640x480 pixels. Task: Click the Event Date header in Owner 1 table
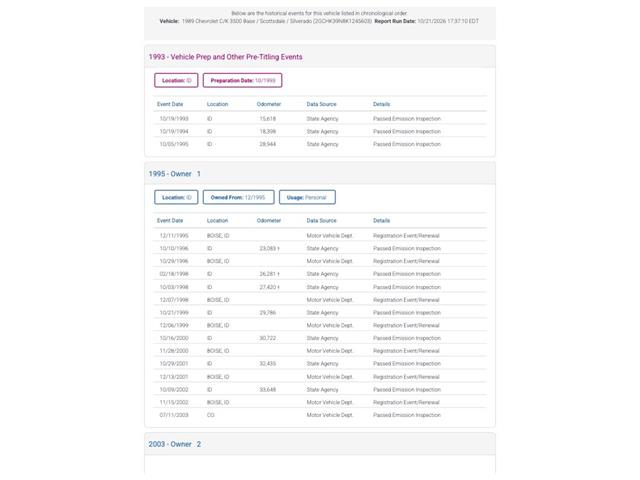point(170,220)
